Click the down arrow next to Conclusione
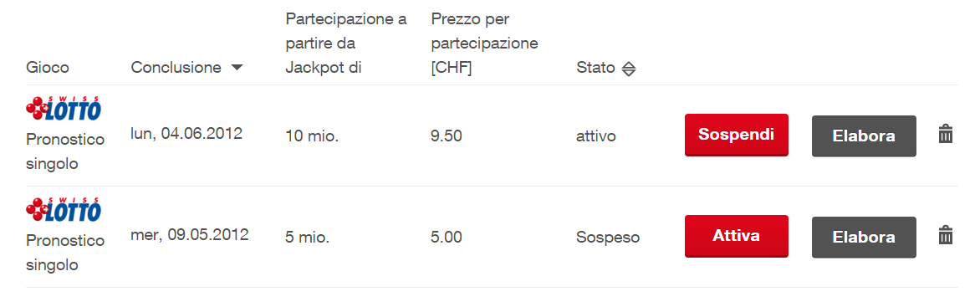The width and height of the screenshot is (980, 307). pyautogui.click(x=237, y=68)
